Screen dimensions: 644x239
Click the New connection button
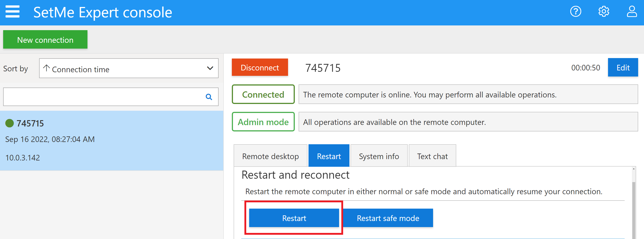click(x=45, y=39)
